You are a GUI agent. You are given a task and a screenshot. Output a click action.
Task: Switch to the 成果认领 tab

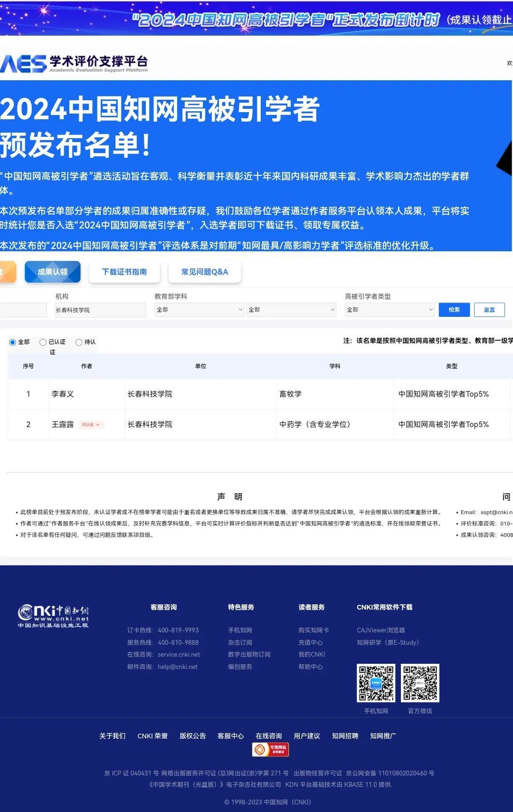click(53, 272)
